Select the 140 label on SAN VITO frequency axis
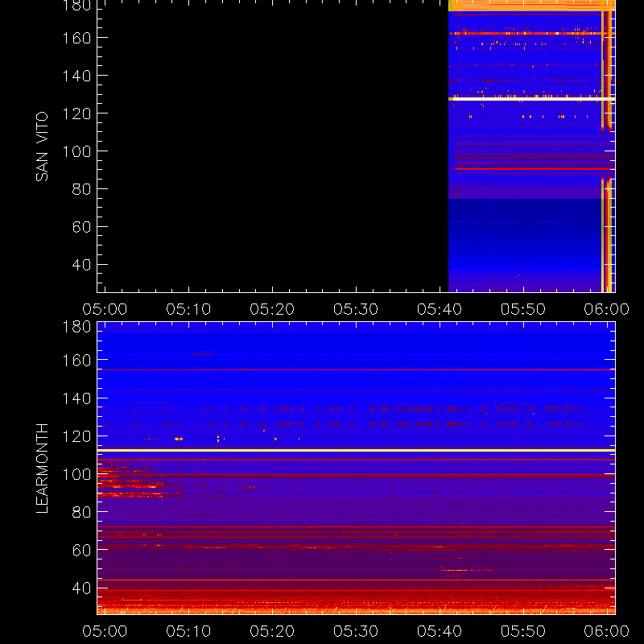Screen dimensions: 644x644 click(76, 76)
